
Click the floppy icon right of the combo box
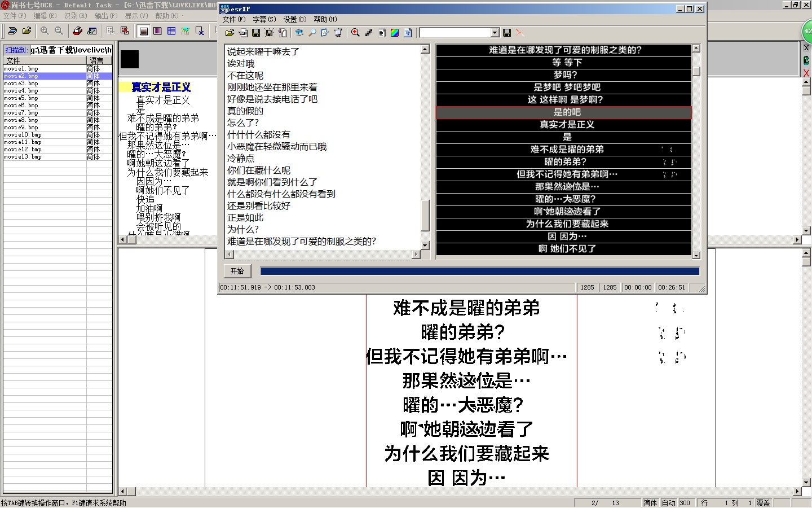point(507,33)
